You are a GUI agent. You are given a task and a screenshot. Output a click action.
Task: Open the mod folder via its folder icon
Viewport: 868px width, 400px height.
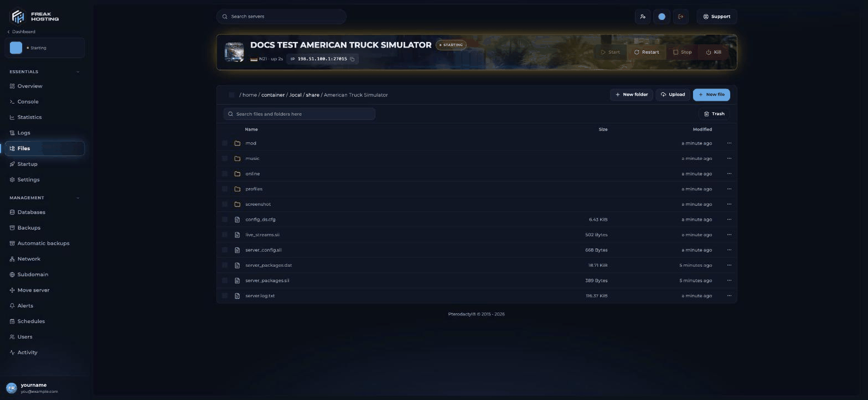pyautogui.click(x=237, y=143)
